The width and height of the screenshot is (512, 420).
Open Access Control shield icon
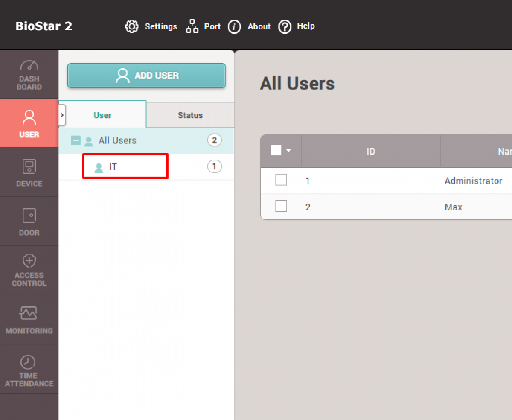(29, 261)
